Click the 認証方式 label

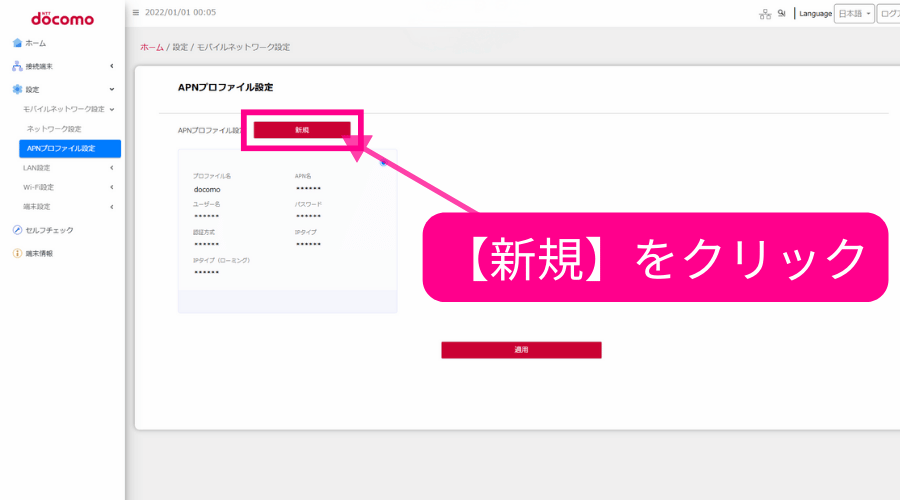pos(204,232)
